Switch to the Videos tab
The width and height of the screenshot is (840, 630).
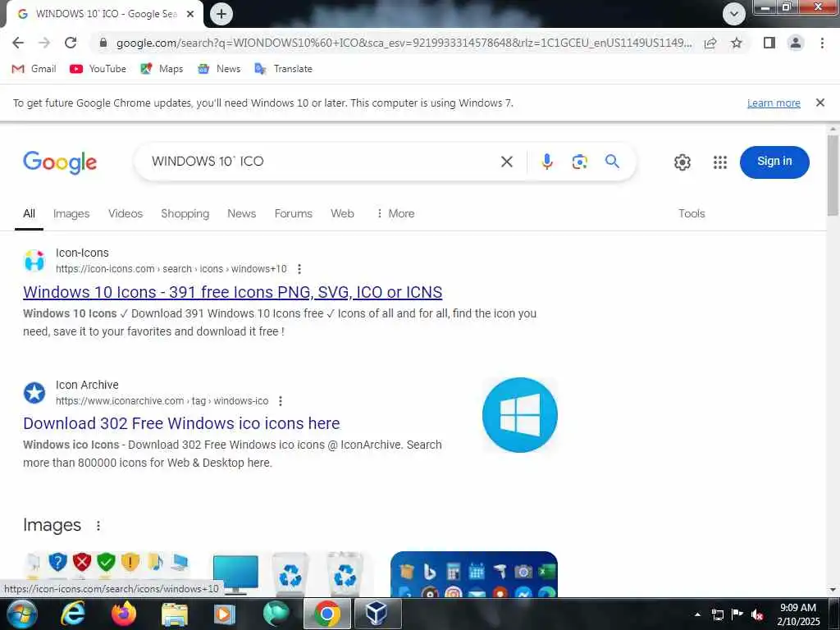pos(126,214)
